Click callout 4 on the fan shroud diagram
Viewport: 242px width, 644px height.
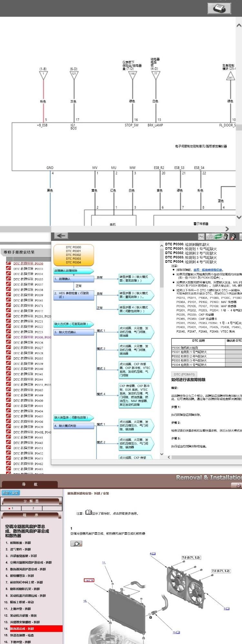point(153,554)
